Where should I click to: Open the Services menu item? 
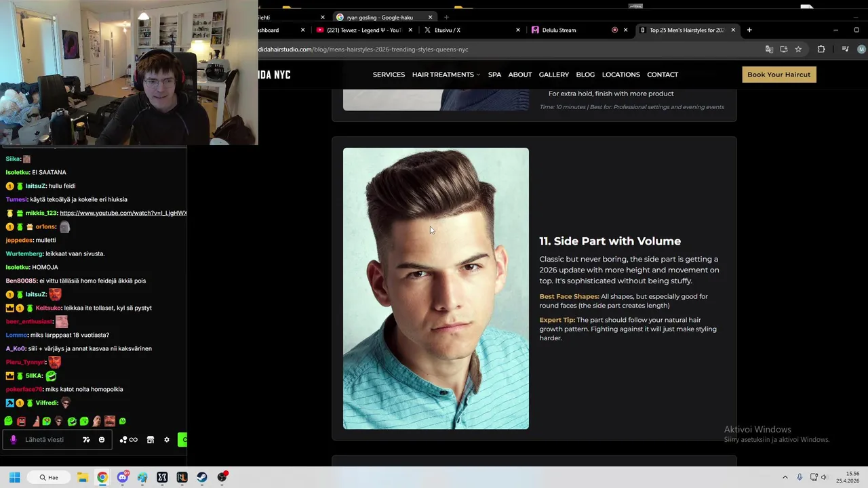[x=389, y=75]
